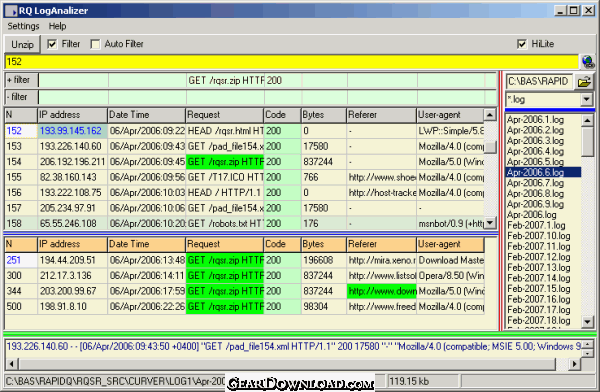Click the top grid User-agent column header
Screen dimensions: 600x392
coord(450,115)
